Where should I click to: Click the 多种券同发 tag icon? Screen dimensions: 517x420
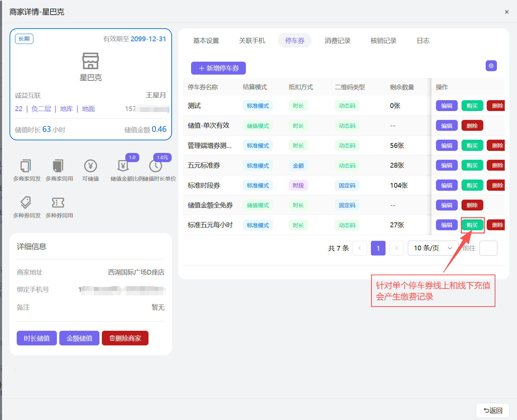pos(26,203)
